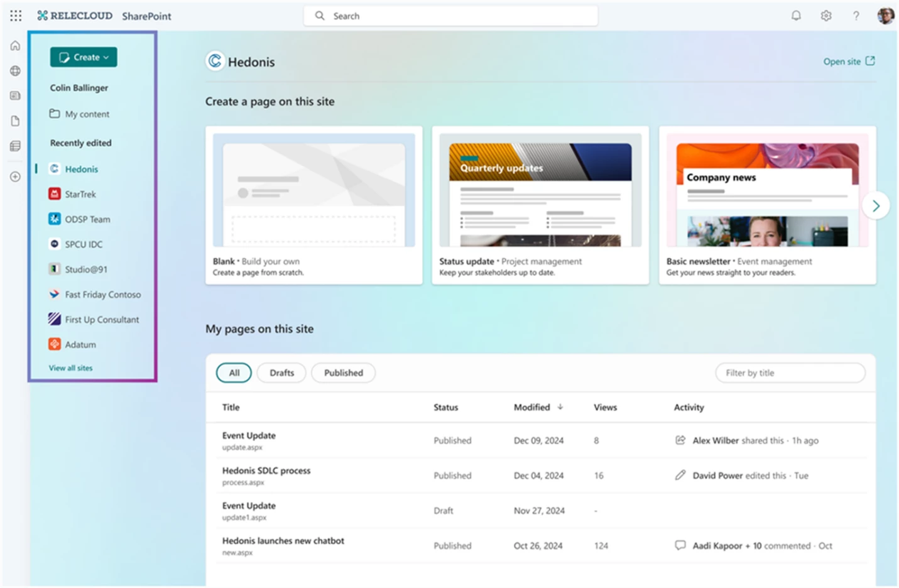
Task: Open First Up Consultant site link
Action: pyautogui.click(x=102, y=320)
